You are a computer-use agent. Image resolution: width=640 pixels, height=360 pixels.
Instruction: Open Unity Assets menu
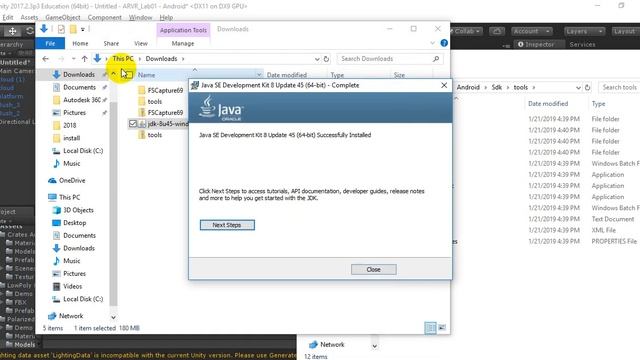29,18
